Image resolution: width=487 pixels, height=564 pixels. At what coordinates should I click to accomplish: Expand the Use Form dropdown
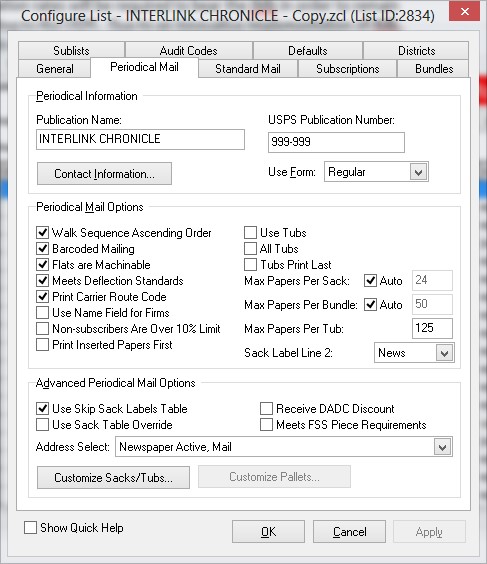point(418,172)
